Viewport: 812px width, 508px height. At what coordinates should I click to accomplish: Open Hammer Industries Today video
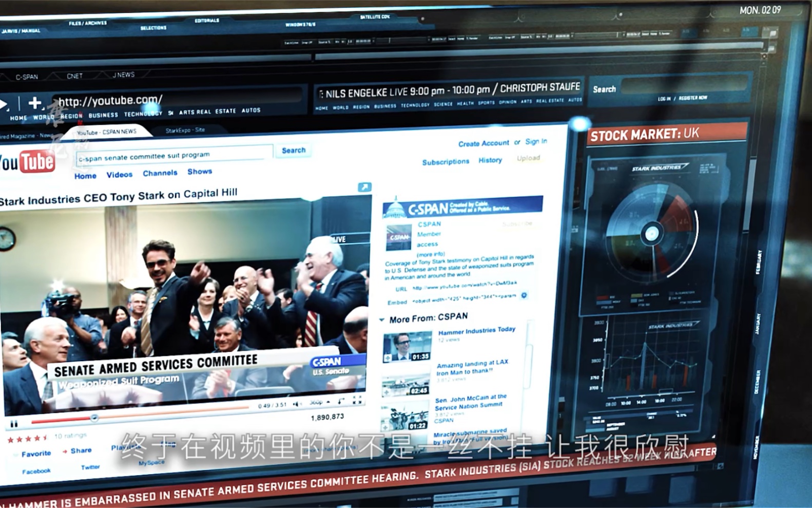[476, 331]
